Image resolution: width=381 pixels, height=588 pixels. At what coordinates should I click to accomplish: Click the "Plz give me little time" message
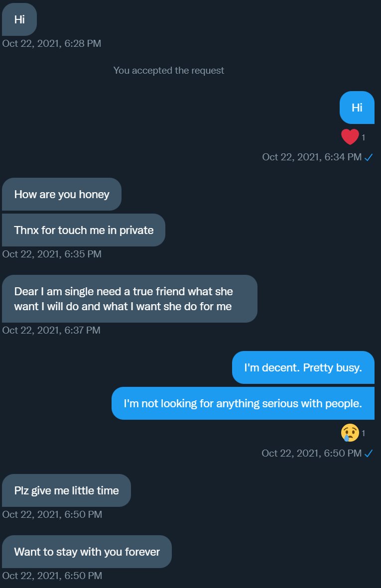point(66,490)
